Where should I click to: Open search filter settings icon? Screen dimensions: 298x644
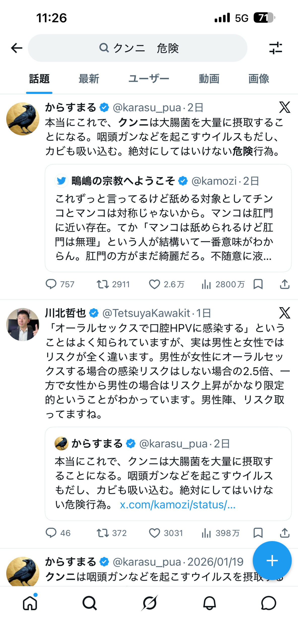[x=276, y=48]
